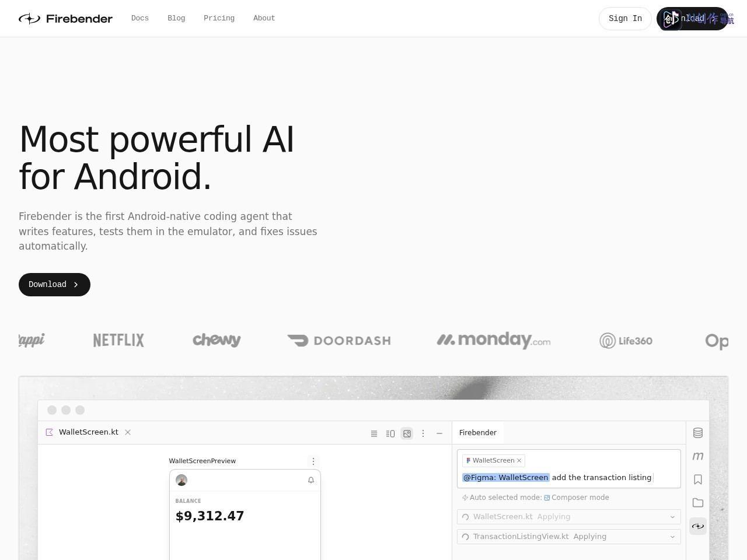Click the editor toolbar minimize dash icon
This screenshot has height=560, width=747.
[x=439, y=433]
